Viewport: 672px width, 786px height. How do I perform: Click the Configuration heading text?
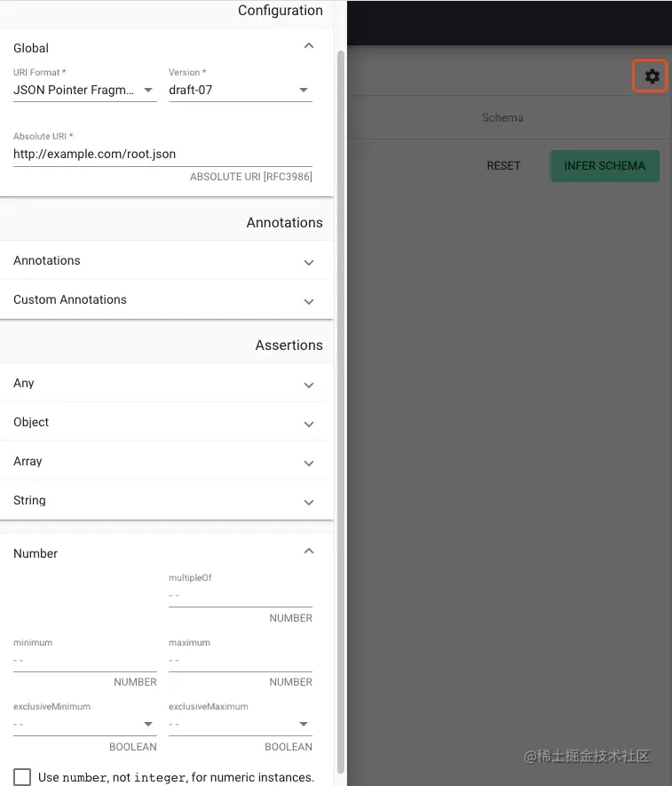tap(281, 11)
